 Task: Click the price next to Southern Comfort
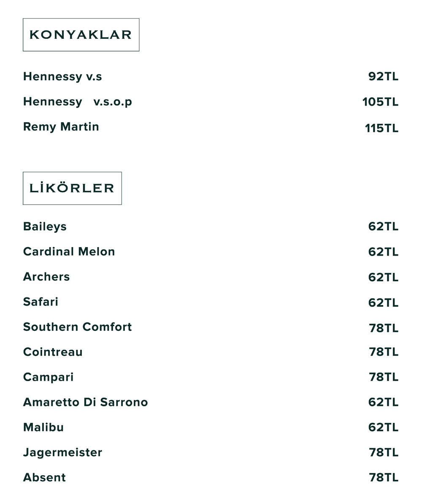[383, 328]
